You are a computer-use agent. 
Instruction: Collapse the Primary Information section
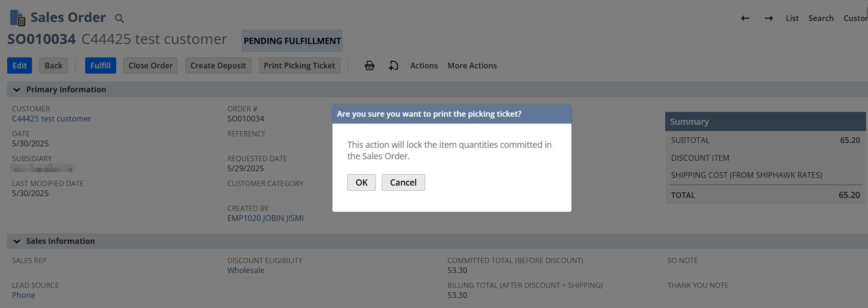[x=17, y=89]
